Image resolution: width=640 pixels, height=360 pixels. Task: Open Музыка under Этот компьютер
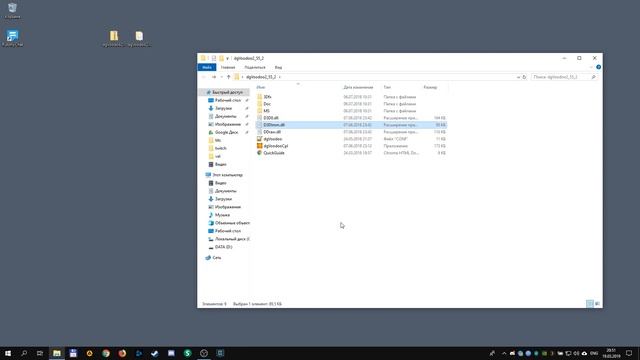(x=222, y=215)
